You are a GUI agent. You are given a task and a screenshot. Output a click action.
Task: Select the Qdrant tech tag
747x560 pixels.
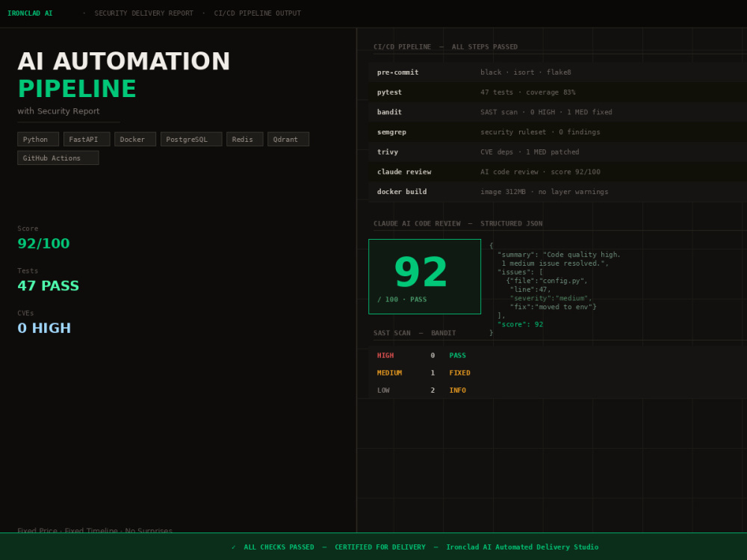pyautogui.click(x=288, y=139)
